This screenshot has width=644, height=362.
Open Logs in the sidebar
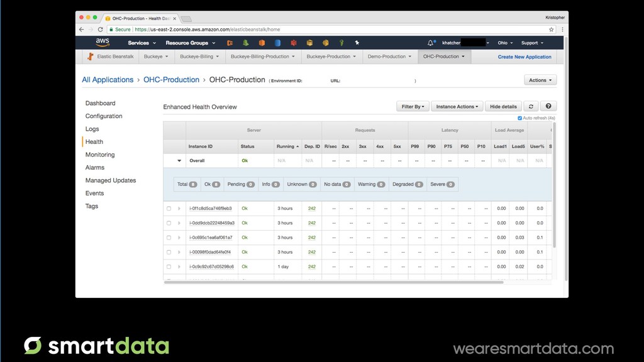point(92,129)
